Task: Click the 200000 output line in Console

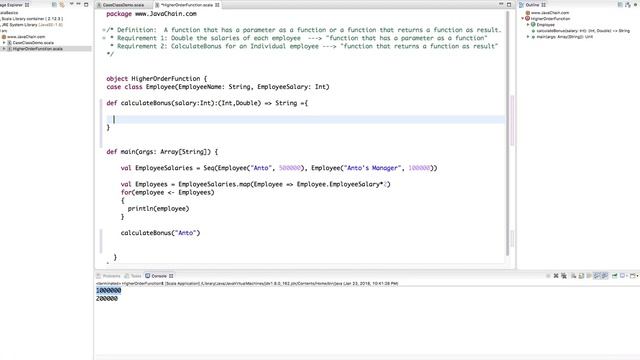Action: [107, 299]
